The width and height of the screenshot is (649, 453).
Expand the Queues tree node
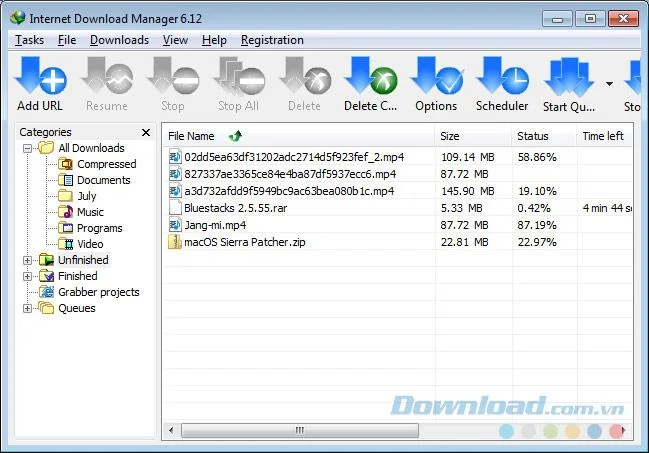point(27,308)
